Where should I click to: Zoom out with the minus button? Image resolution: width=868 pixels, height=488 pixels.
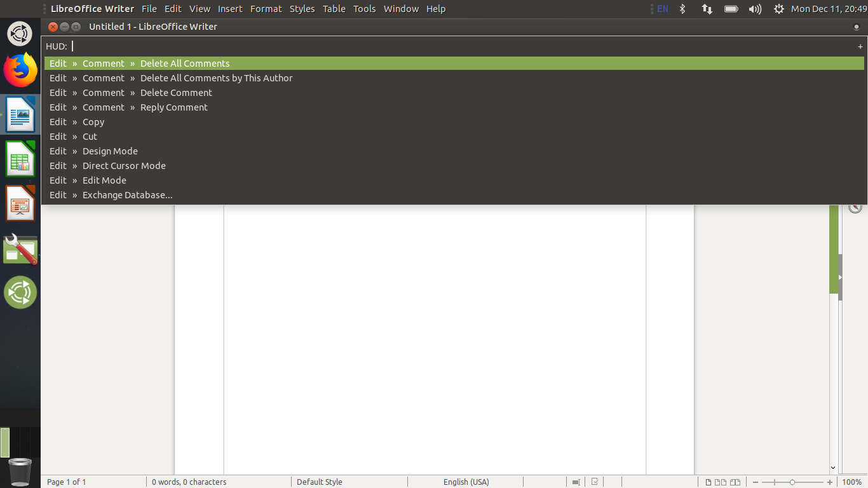pyautogui.click(x=754, y=482)
